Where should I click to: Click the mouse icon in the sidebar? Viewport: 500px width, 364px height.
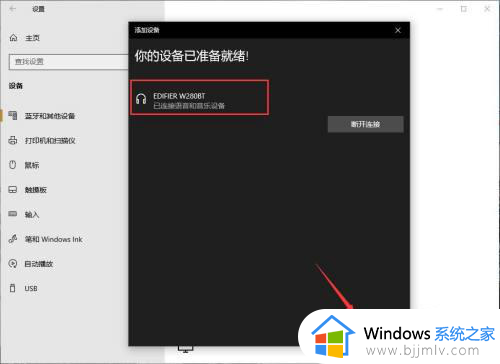click(13, 165)
